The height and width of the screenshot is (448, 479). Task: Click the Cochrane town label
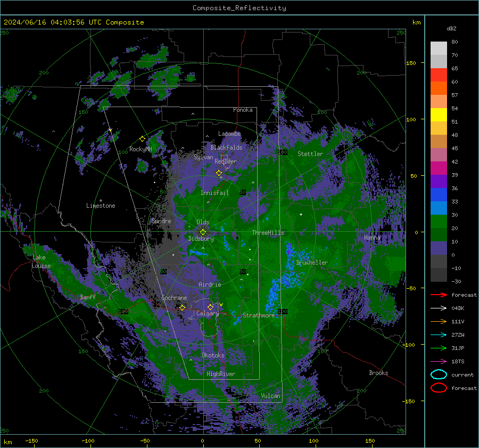[x=174, y=298]
